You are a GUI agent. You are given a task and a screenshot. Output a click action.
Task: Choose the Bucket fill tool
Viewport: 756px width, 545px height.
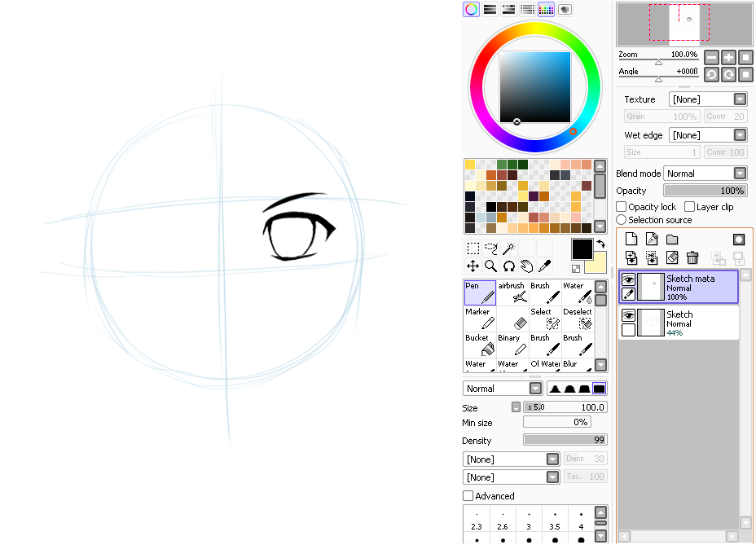click(480, 345)
